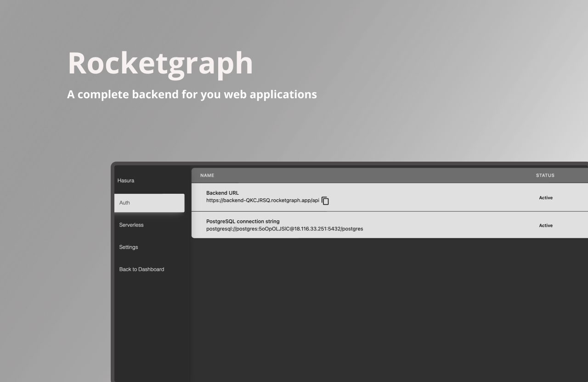
Task: Select the Auth sidebar item
Action: 149,203
